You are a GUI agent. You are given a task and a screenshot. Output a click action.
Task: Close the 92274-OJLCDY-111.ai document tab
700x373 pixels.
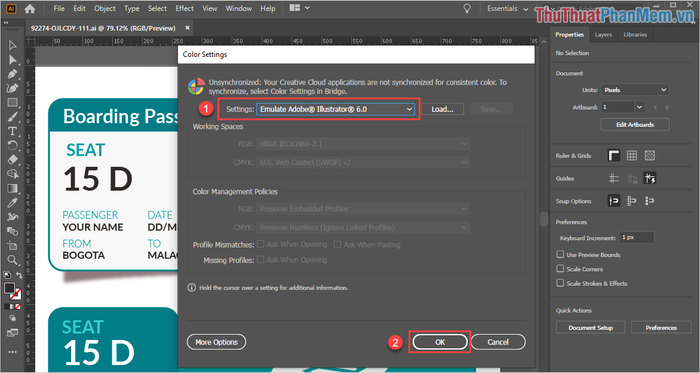(x=188, y=28)
